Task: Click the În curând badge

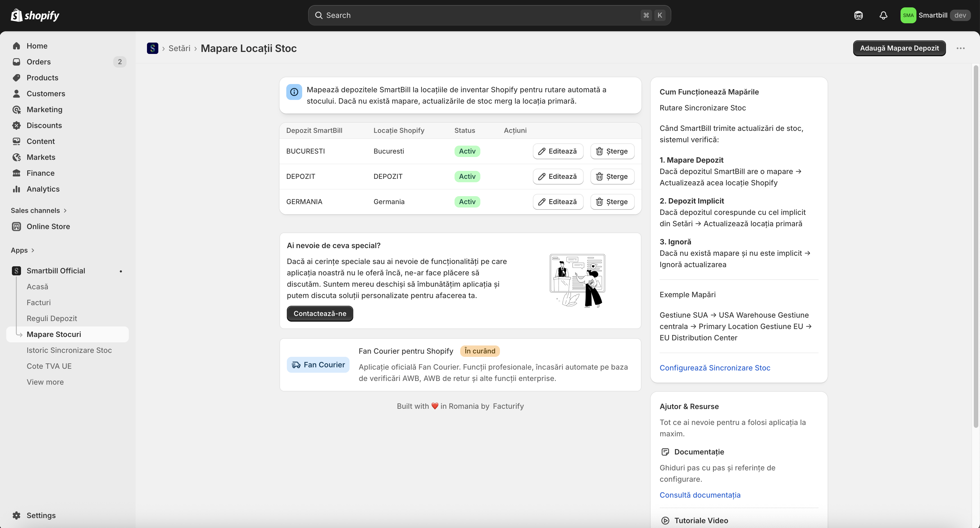Action: 480,351
